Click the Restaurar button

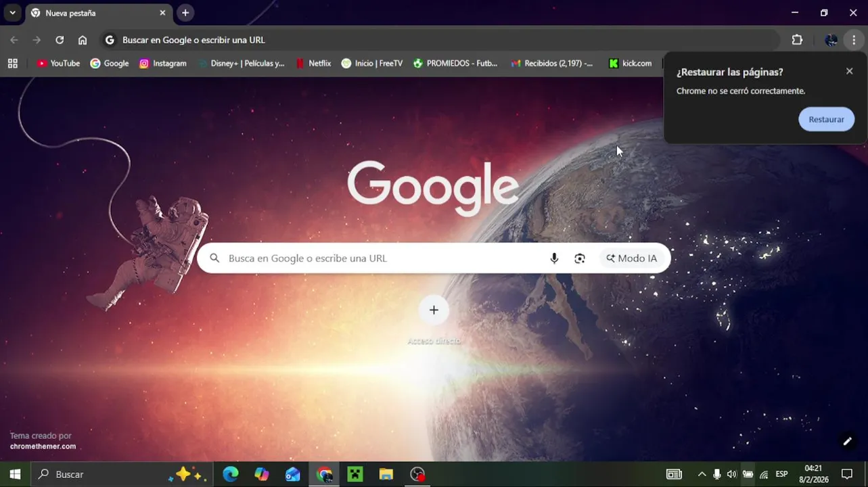(826, 119)
